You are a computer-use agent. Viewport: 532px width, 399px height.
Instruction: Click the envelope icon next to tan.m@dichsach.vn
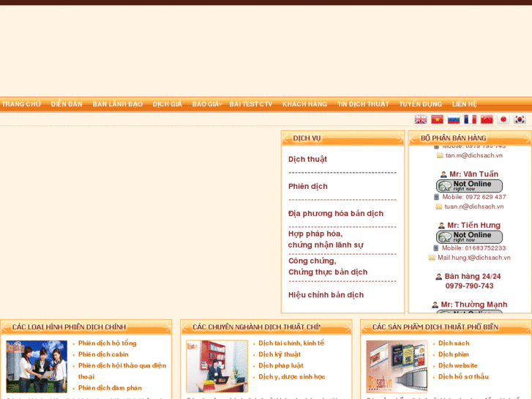click(x=440, y=155)
